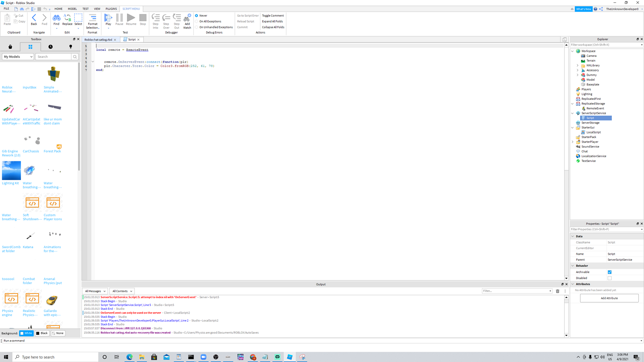Screen dimensions: 644x362
Task: Expand the StarterPlayer node
Action: tap(573, 142)
